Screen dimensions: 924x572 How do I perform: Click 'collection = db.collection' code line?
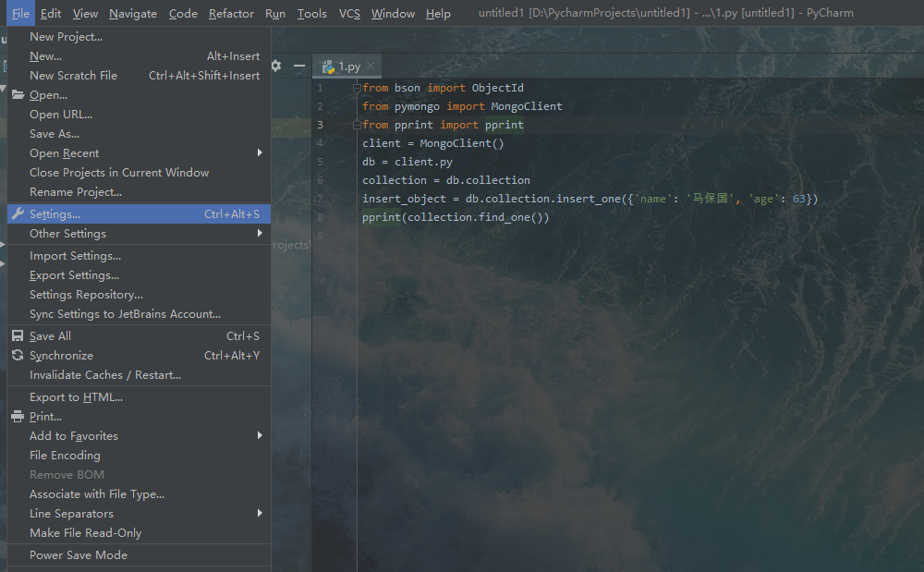(x=446, y=180)
